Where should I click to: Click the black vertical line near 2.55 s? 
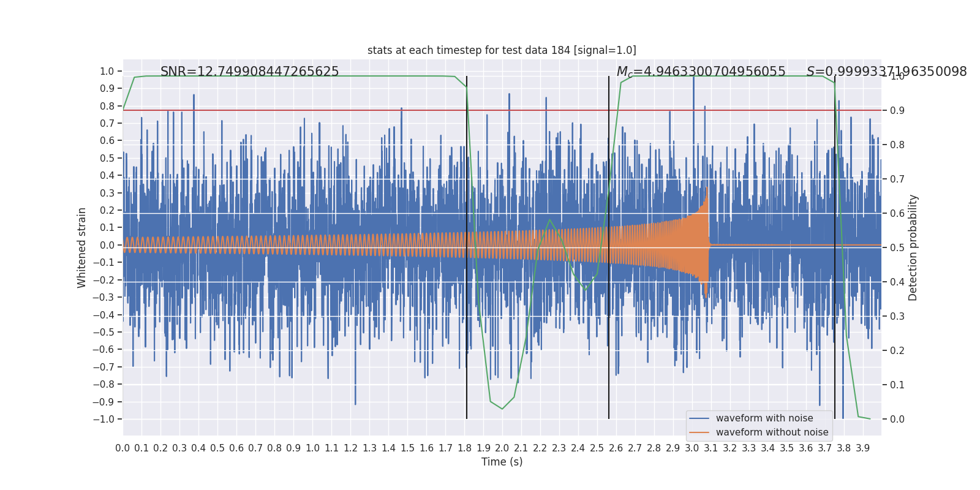609,247
